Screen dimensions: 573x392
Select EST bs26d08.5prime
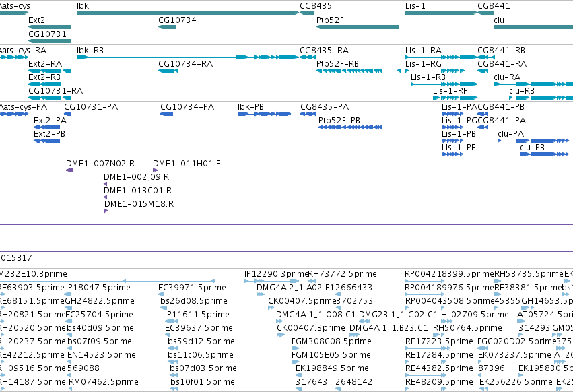tap(194, 301)
